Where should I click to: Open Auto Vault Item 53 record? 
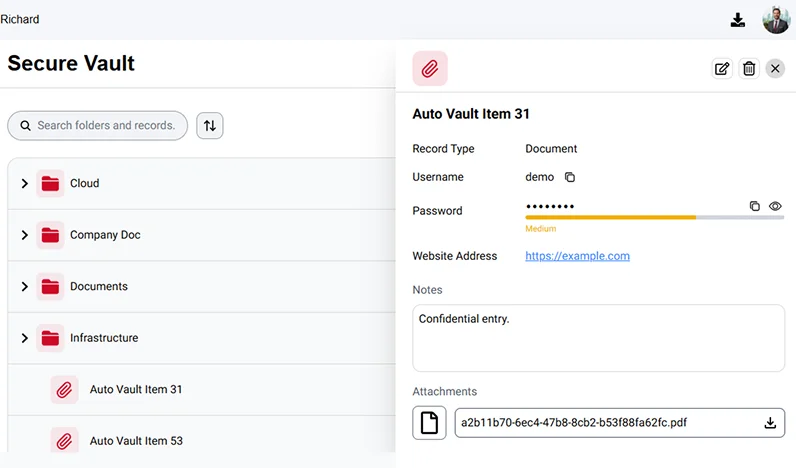(x=136, y=441)
